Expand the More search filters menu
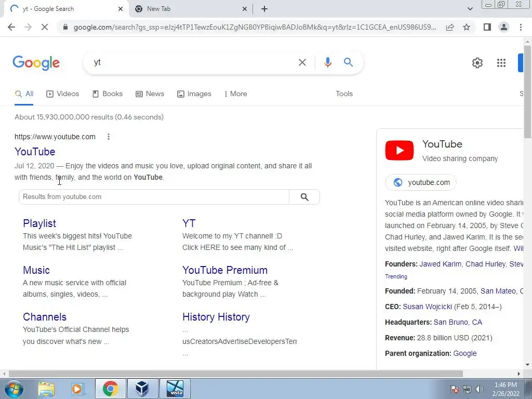 click(x=236, y=94)
